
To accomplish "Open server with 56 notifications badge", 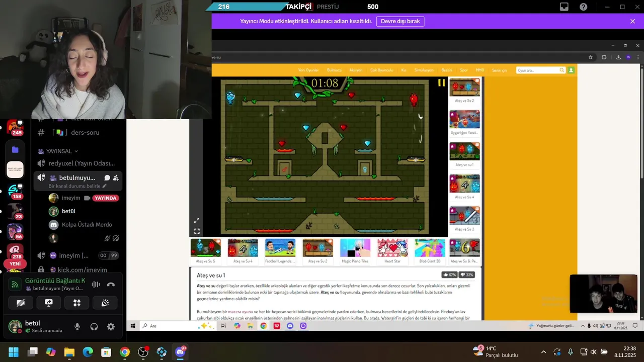I will pyautogui.click(x=15, y=231).
